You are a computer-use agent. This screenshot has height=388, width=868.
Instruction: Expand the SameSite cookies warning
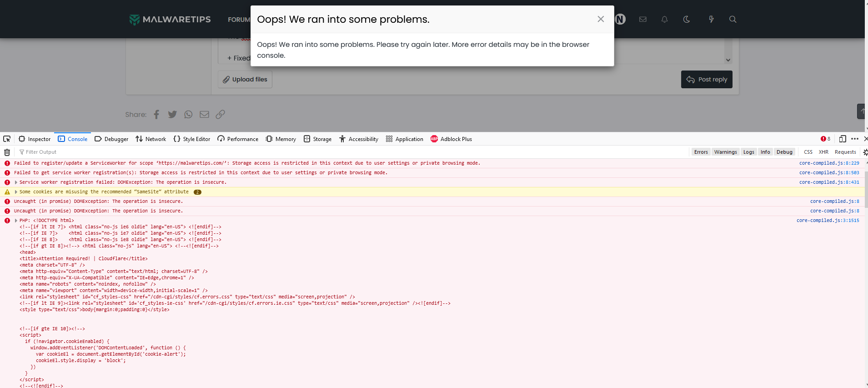click(x=16, y=192)
